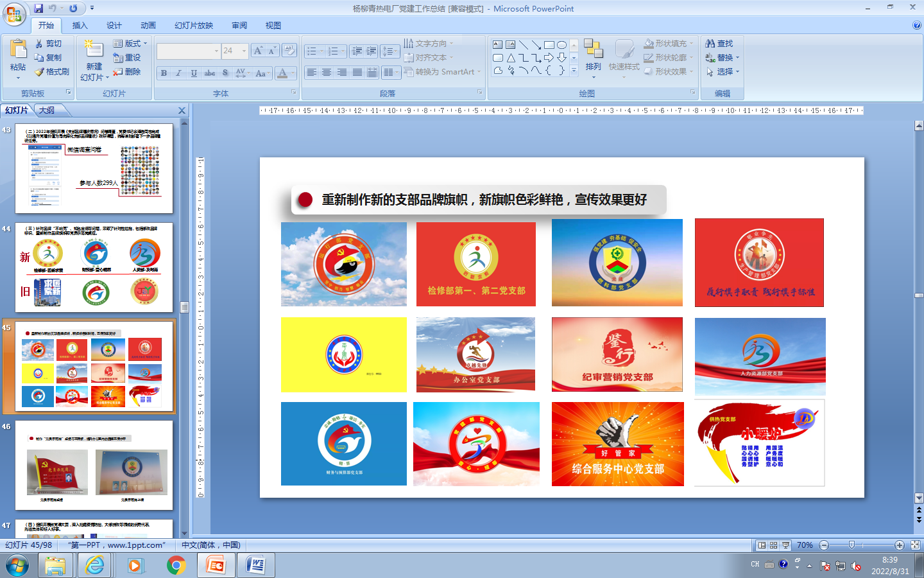Click 查找 to find text
Viewport: 924px width, 578px height.
719,44
